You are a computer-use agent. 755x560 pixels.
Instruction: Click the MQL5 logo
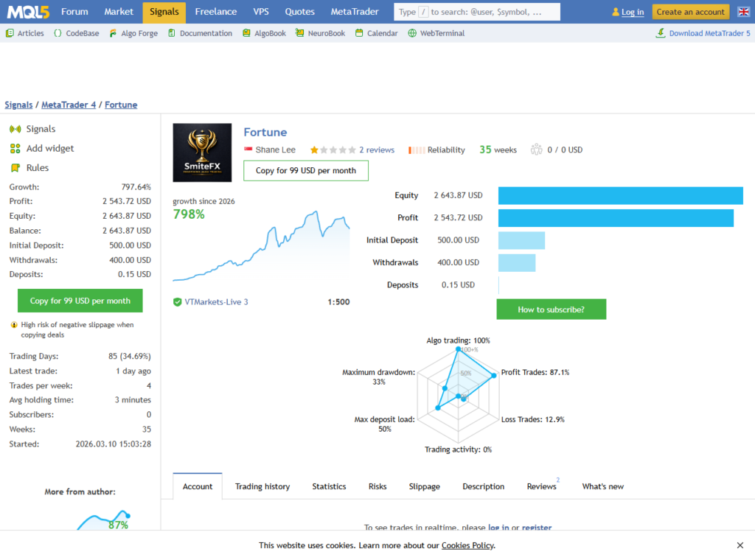tap(28, 12)
